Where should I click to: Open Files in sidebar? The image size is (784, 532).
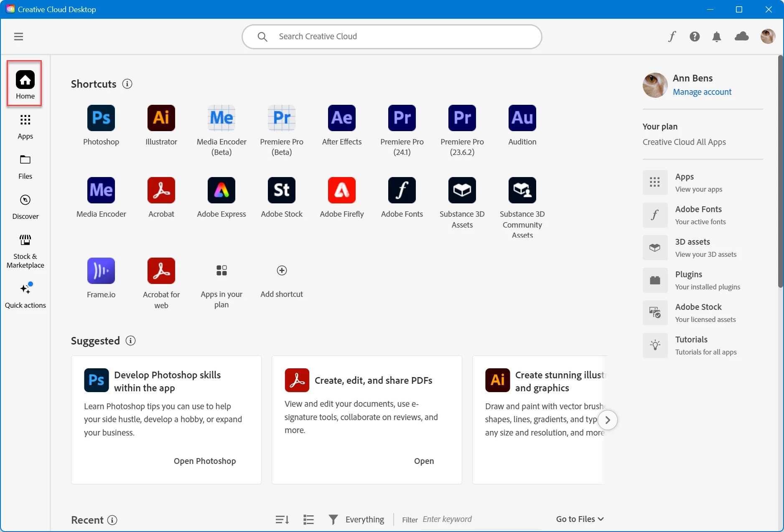click(25, 167)
